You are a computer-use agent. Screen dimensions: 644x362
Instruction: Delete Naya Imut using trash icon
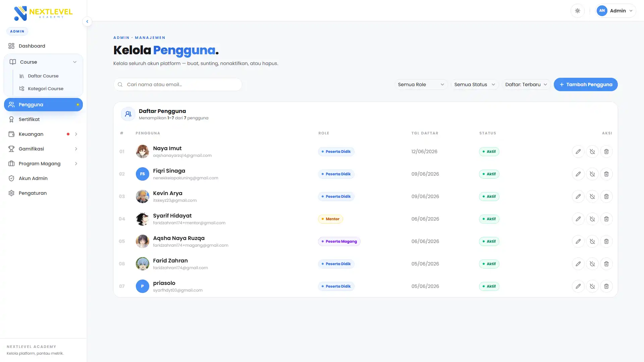click(606, 152)
